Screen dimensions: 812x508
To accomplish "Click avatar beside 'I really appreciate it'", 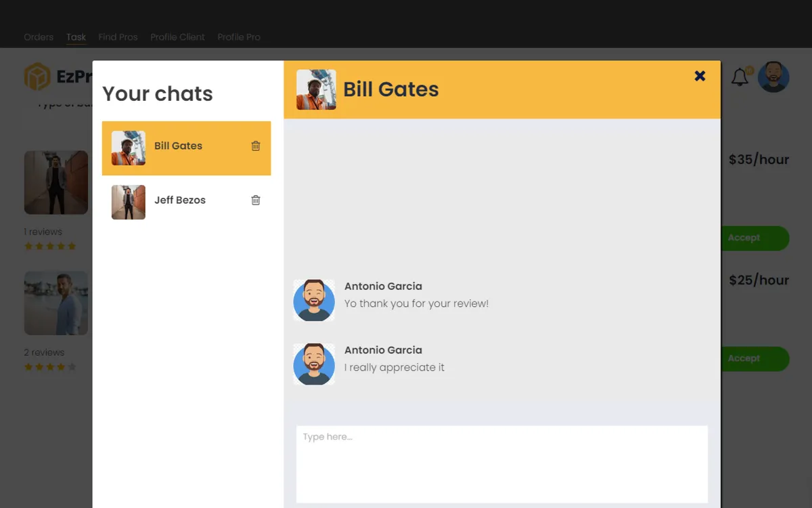I will tap(314, 364).
